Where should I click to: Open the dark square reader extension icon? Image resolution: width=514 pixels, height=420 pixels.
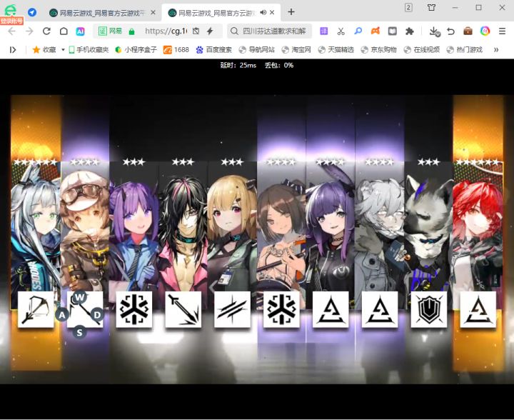click(x=393, y=31)
